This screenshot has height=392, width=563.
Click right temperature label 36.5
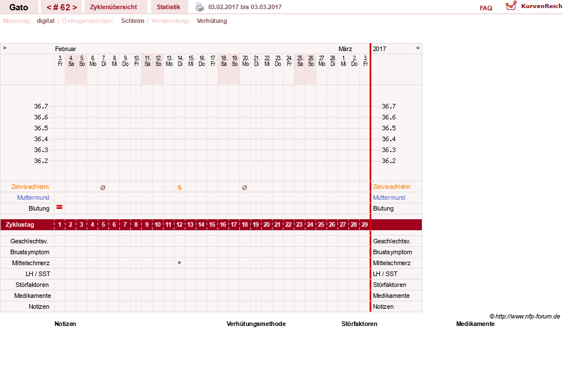point(389,128)
